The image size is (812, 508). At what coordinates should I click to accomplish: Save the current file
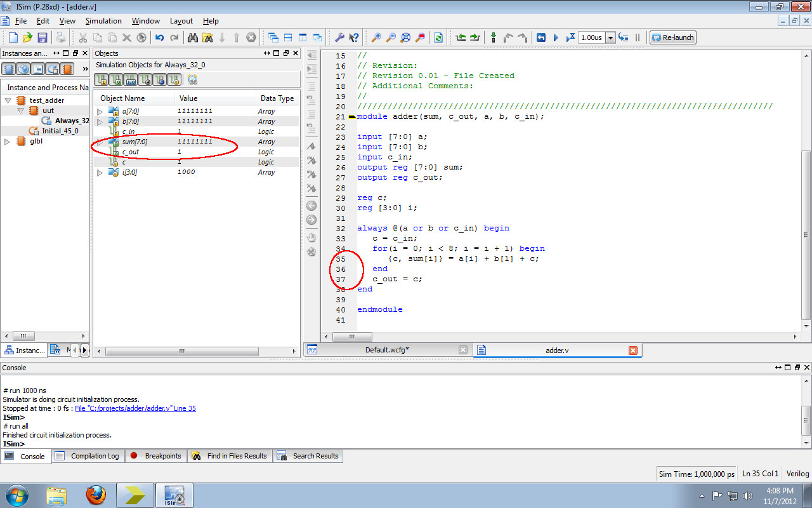coord(42,37)
